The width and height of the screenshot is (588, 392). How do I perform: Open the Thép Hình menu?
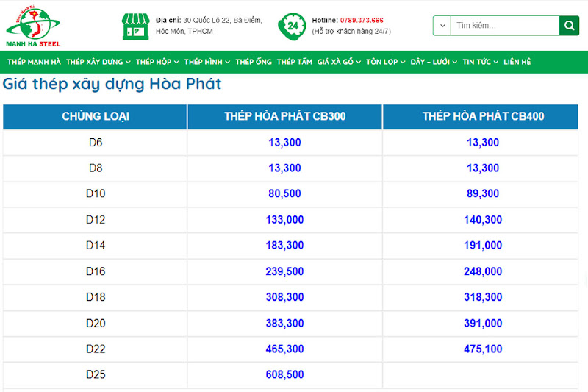pyautogui.click(x=204, y=62)
